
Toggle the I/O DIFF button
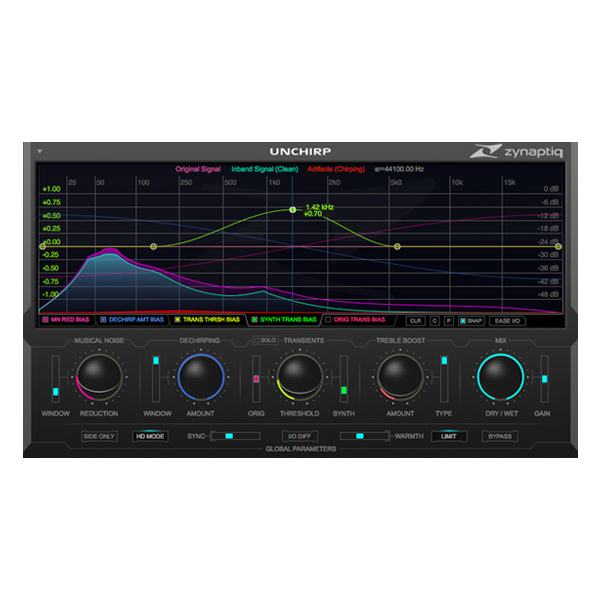(x=300, y=436)
